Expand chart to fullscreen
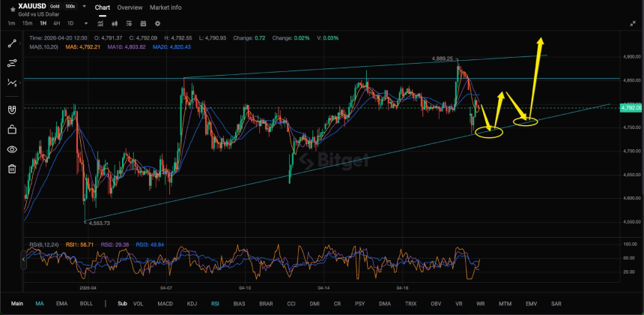This screenshot has height=315, width=644. [x=633, y=23]
